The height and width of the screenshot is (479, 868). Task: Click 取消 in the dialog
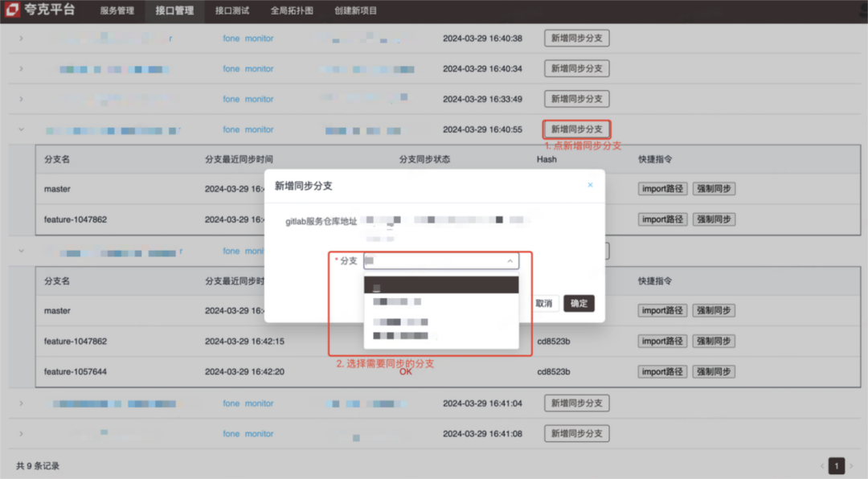click(x=543, y=304)
